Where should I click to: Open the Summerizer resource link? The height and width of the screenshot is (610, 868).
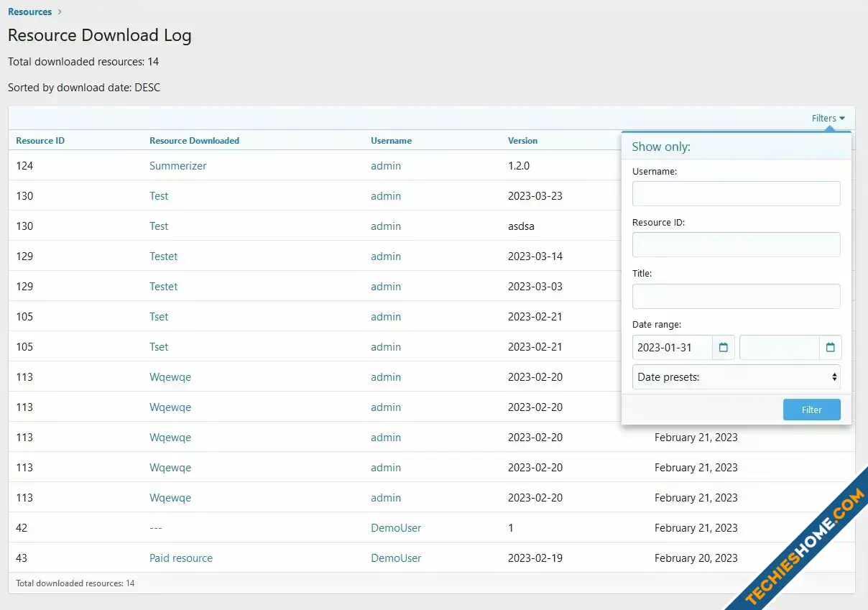pyautogui.click(x=177, y=166)
